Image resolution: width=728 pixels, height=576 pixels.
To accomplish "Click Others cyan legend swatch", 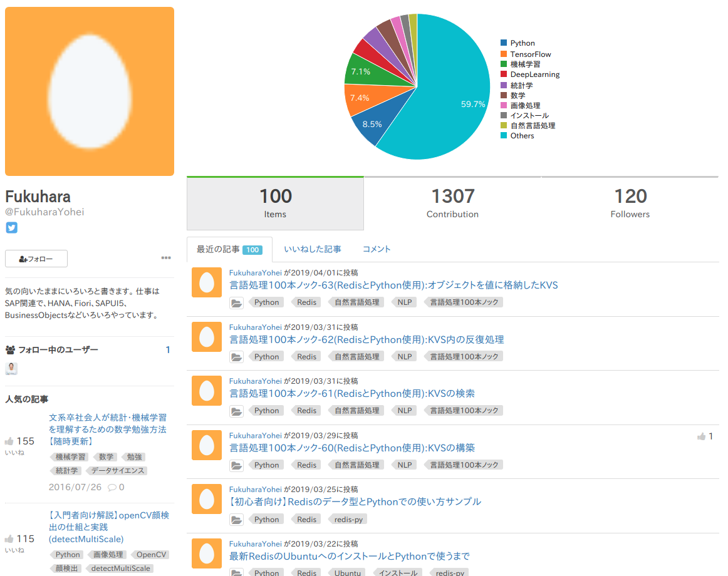I will tap(504, 135).
